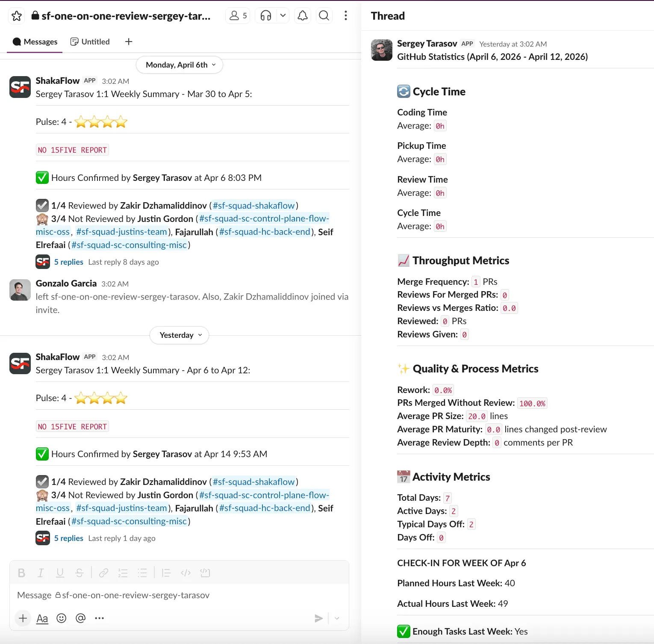
Task: Start a huddle with headphones icon
Action: tap(266, 16)
